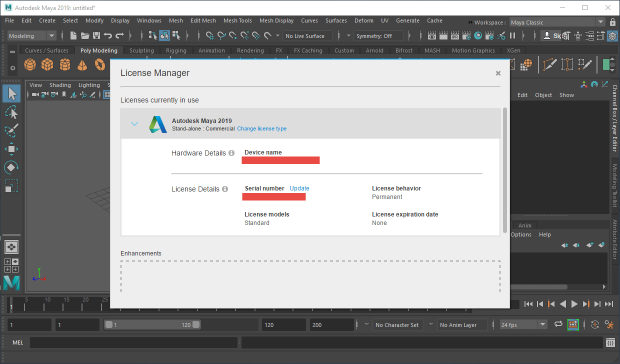Switch to the Sculpting shelf tab

point(141,50)
